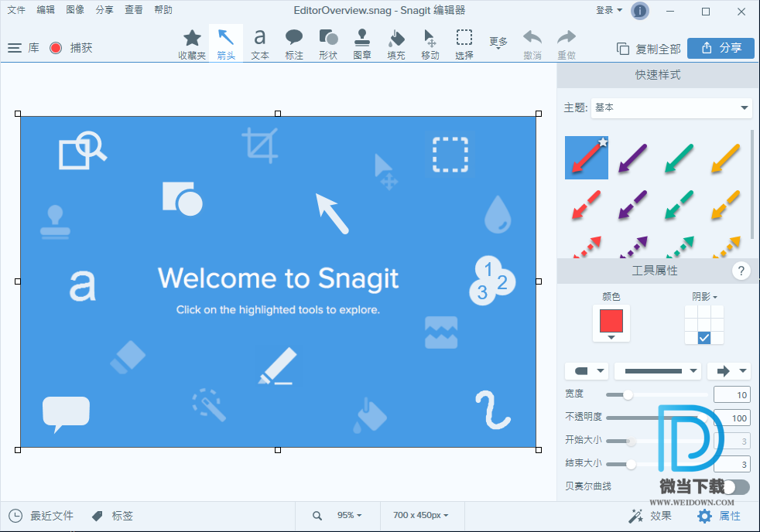Choose the solid green arrow quick style
Screen dimensions: 760x532
click(680, 158)
